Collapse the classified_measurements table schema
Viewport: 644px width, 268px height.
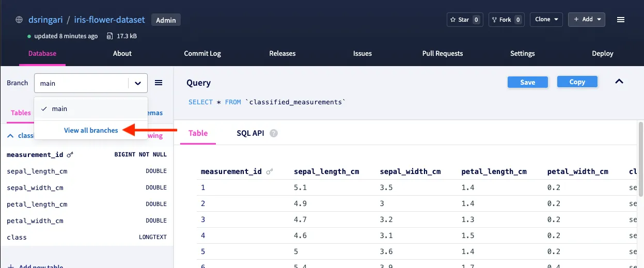[10, 136]
